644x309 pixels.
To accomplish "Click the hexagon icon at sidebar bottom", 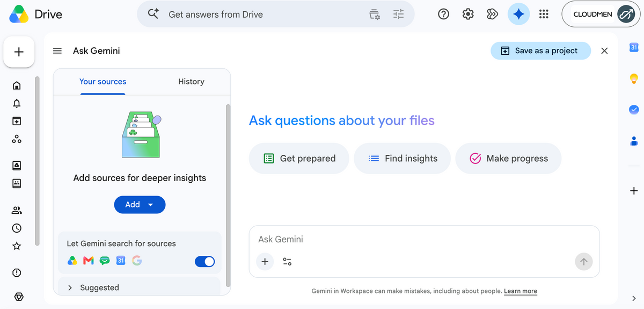I will 19,297.
